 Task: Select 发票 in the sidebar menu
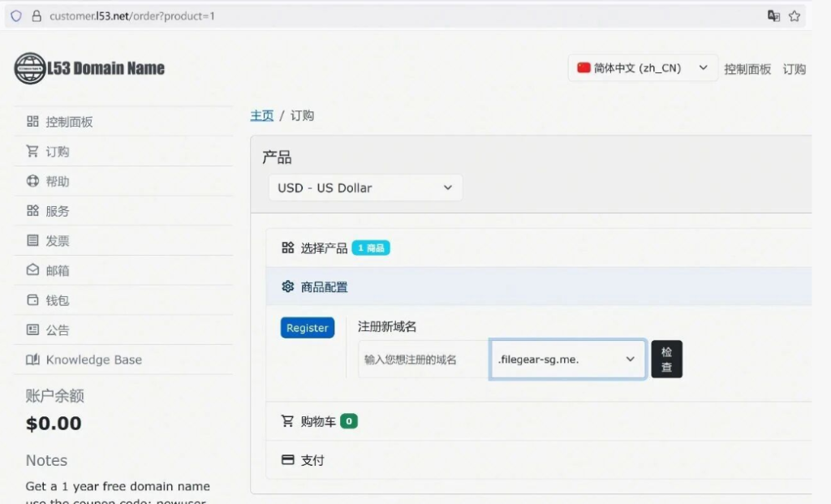click(x=57, y=241)
